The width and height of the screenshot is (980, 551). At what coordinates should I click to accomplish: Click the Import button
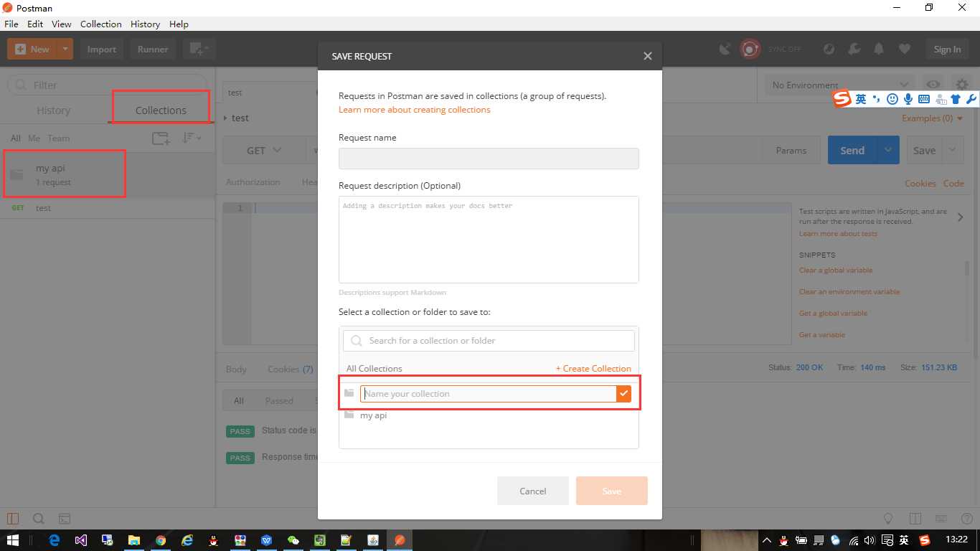tap(102, 49)
